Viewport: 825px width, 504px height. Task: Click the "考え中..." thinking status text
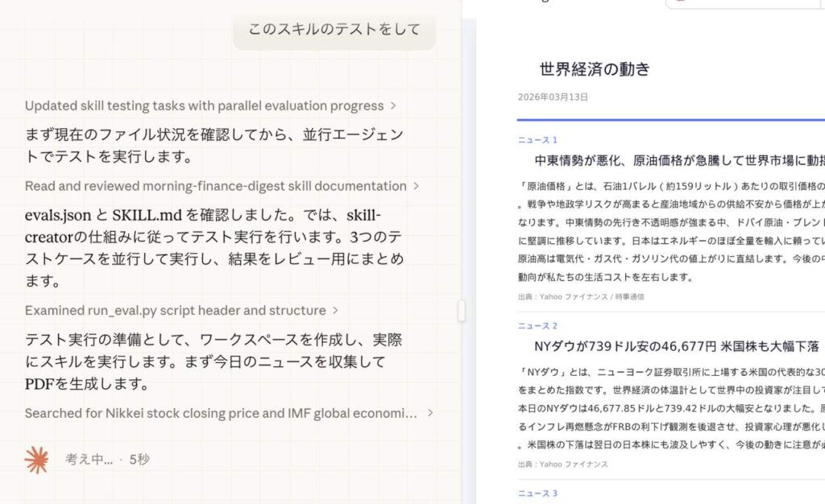(x=89, y=460)
